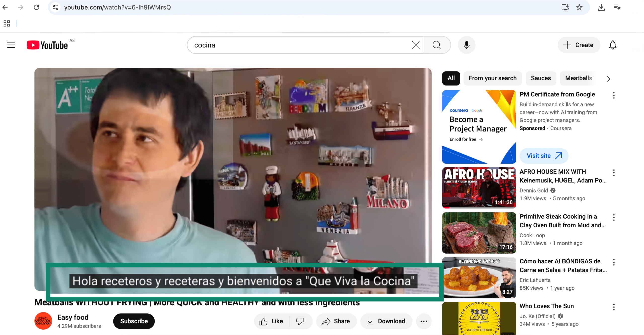Download the video
The image size is (644, 335).
[x=386, y=321]
